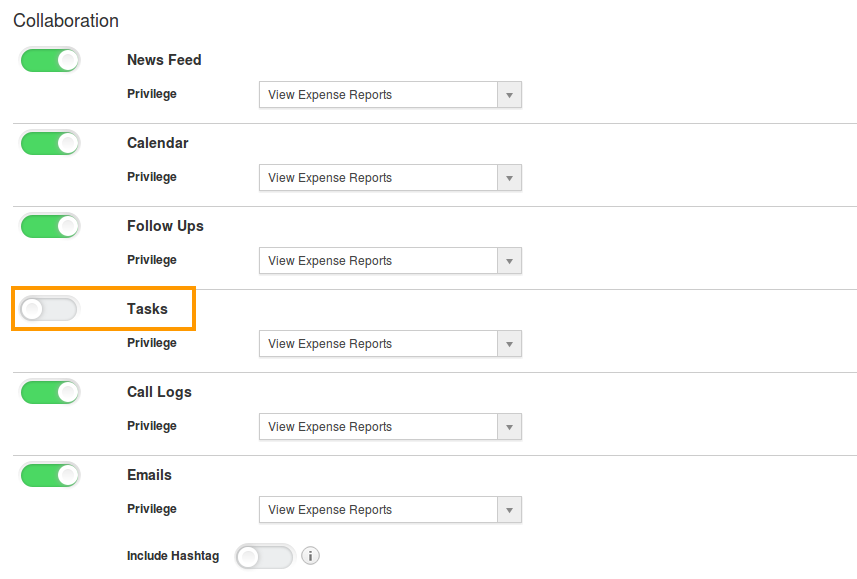The height and width of the screenshot is (579, 857).
Task: Click the Include Hashtag label
Action: (x=173, y=556)
